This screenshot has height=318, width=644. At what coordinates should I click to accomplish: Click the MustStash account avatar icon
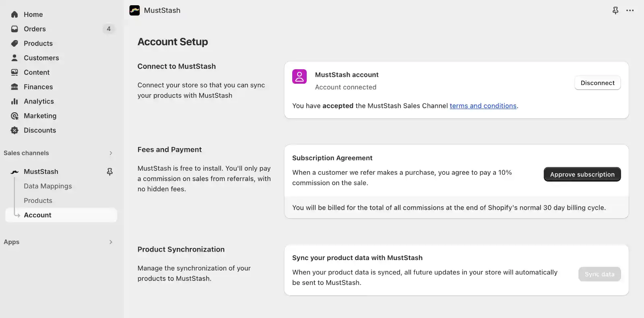pyautogui.click(x=299, y=76)
